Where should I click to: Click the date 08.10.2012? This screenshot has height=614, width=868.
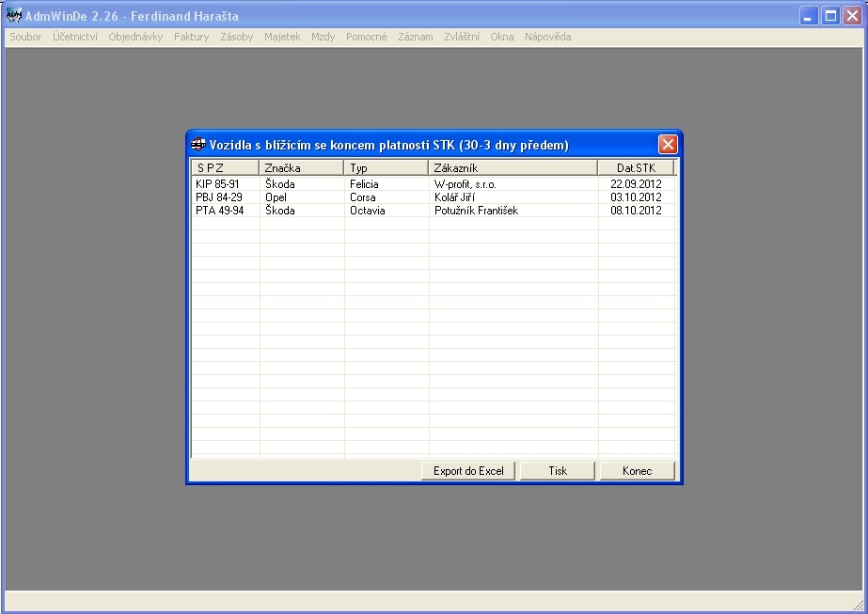[x=636, y=211]
